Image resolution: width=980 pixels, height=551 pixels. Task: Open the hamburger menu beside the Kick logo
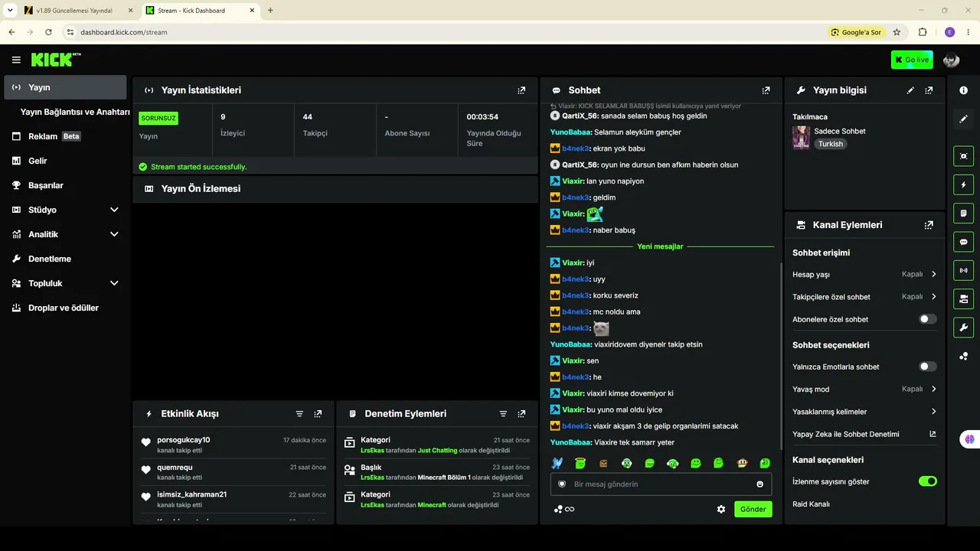[x=16, y=60]
